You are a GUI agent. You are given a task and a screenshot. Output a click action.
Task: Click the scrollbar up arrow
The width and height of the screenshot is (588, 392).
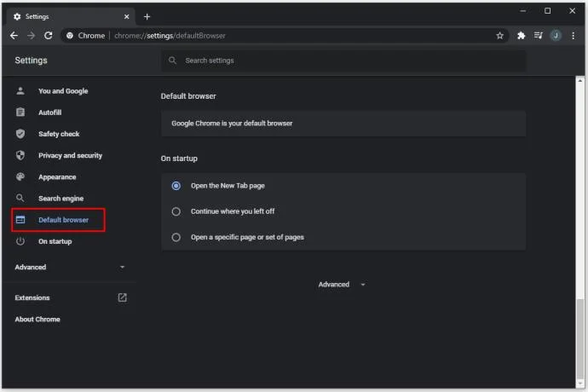coord(580,80)
